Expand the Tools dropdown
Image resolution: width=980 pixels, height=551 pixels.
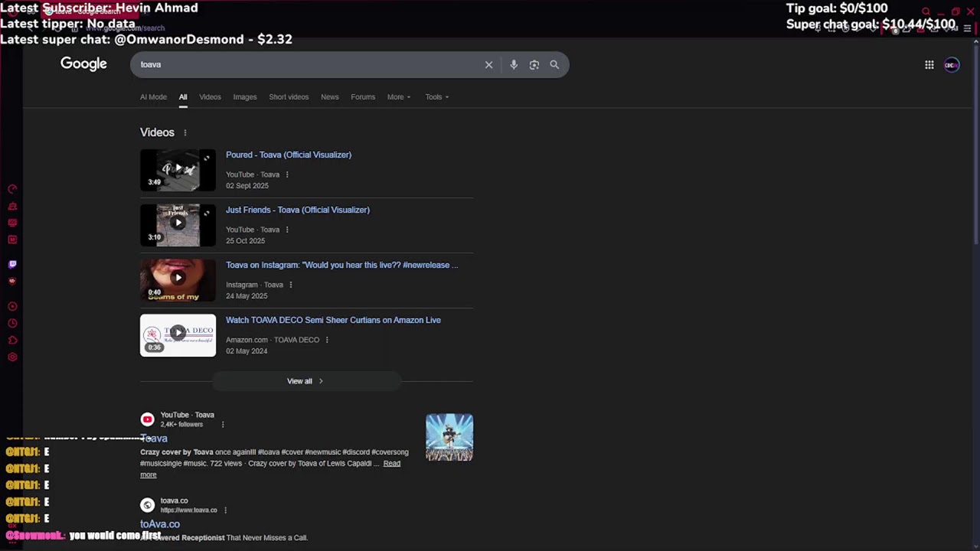(x=437, y=97)
